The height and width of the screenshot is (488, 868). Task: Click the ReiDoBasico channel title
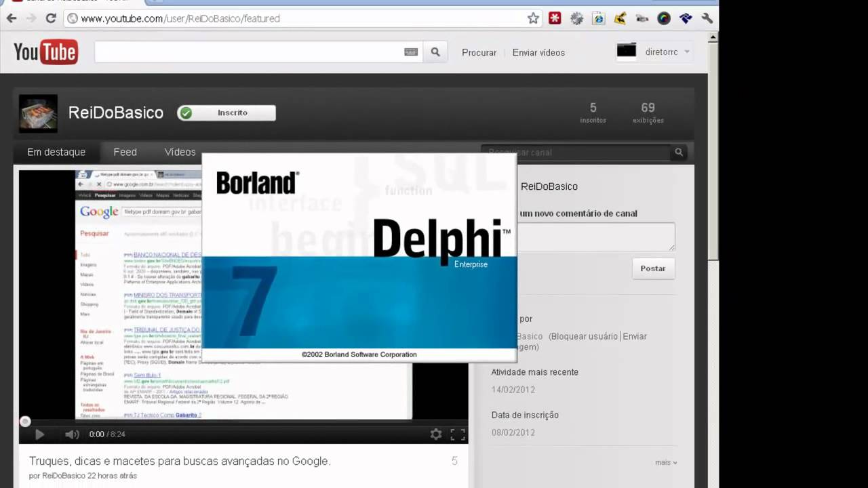[x=116, y=113]
